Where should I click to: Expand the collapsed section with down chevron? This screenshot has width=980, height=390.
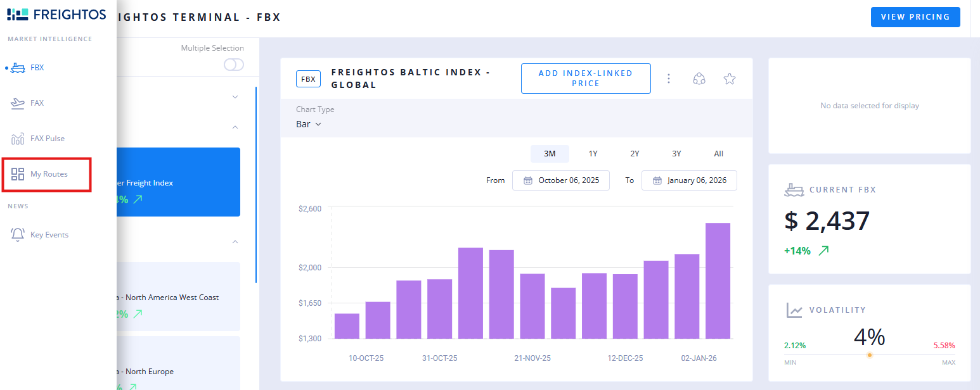pos(235,97)
